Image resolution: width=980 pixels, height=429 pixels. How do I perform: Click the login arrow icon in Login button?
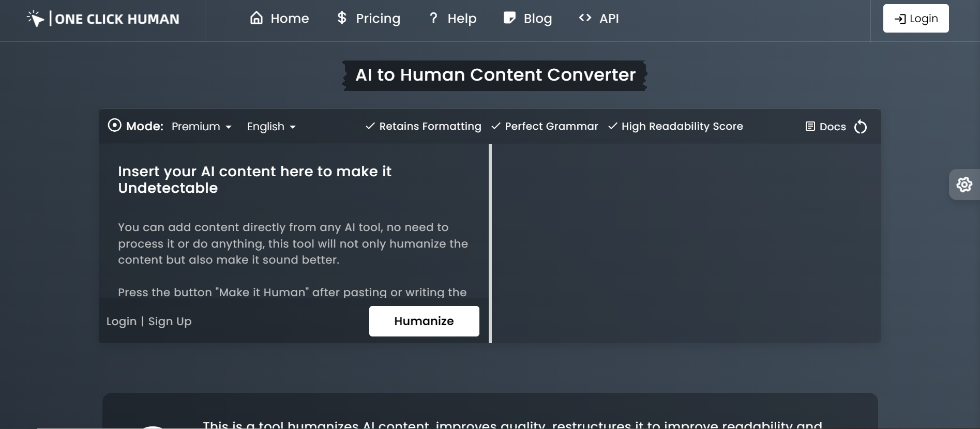pos(900,19)
